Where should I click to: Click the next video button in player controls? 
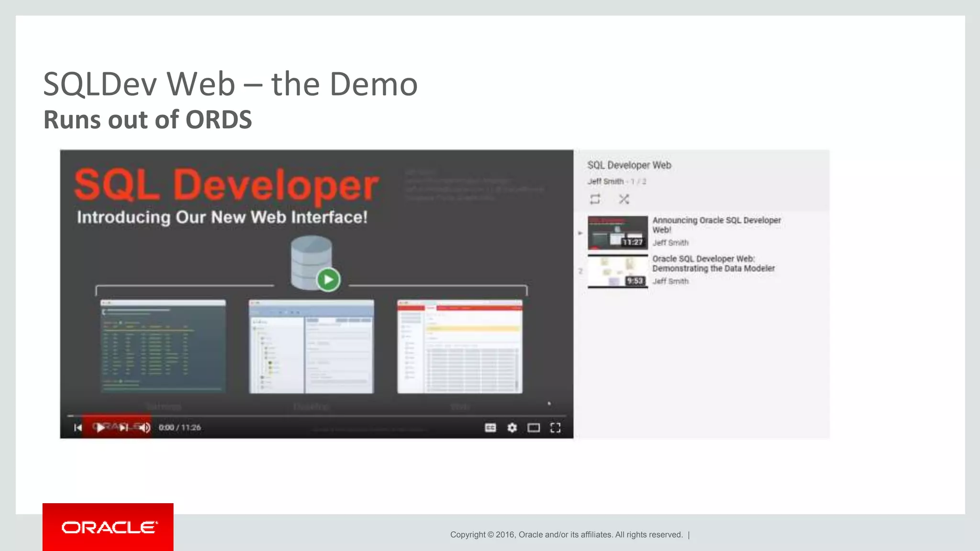123,428
